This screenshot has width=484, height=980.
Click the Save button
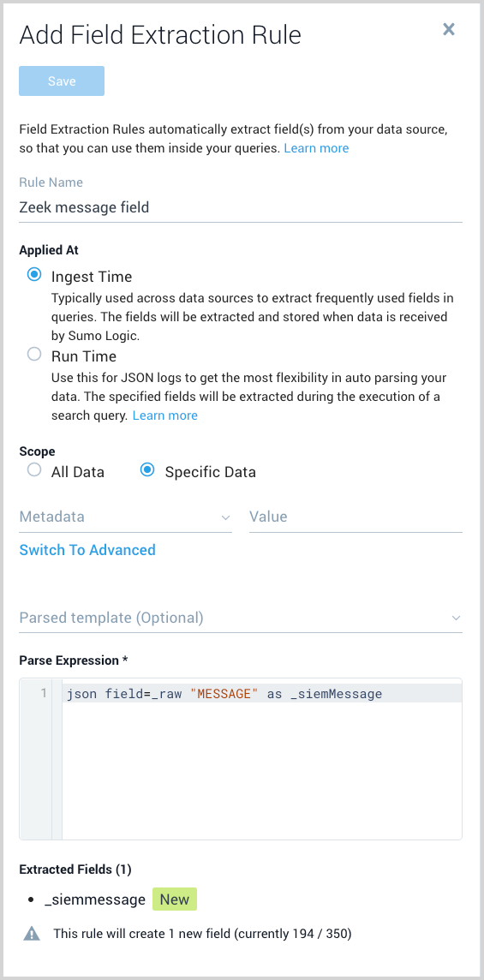point(62,81)
